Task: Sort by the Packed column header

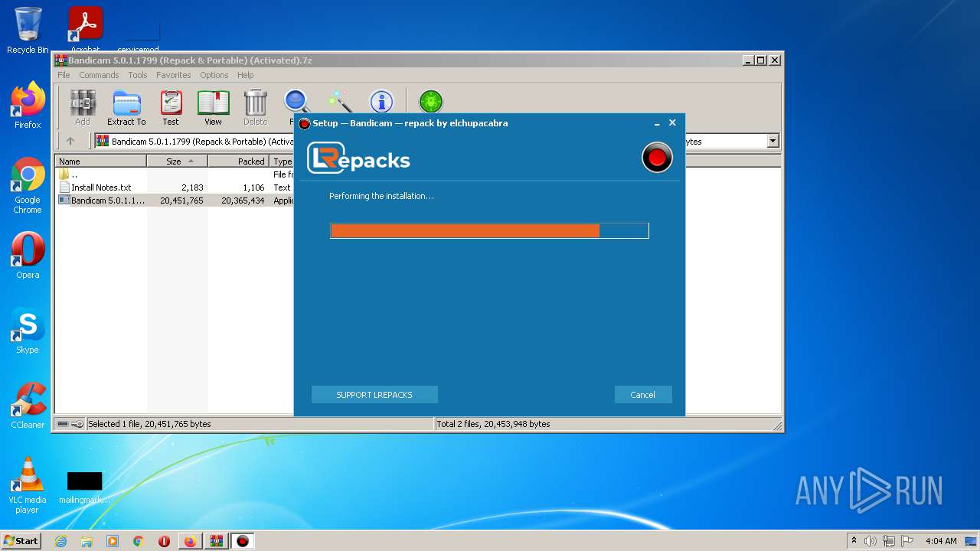Action: (238, 161)
